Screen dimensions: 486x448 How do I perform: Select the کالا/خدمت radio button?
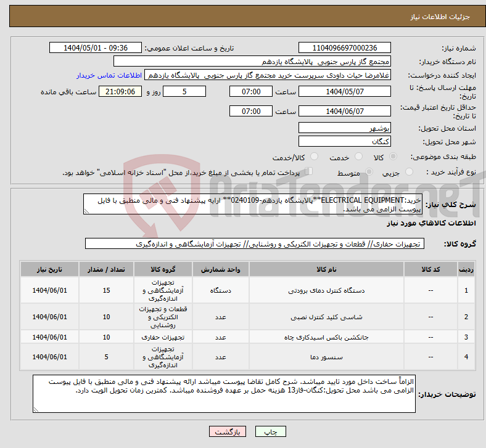(x=315, y=157)
